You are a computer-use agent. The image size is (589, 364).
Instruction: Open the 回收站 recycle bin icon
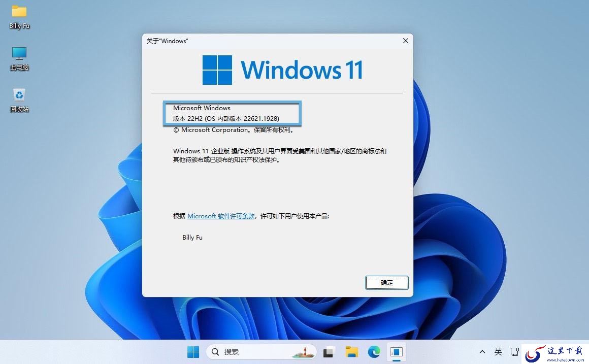(x=19, y=101)
